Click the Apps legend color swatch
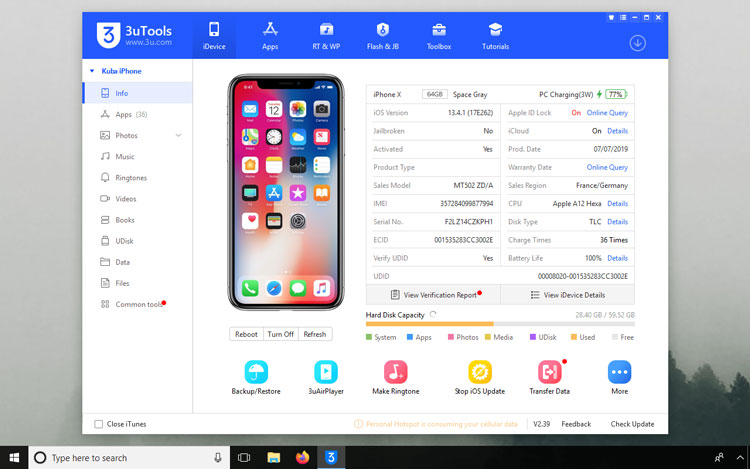This screenshot has height=469, width=750. click(409, 337)
